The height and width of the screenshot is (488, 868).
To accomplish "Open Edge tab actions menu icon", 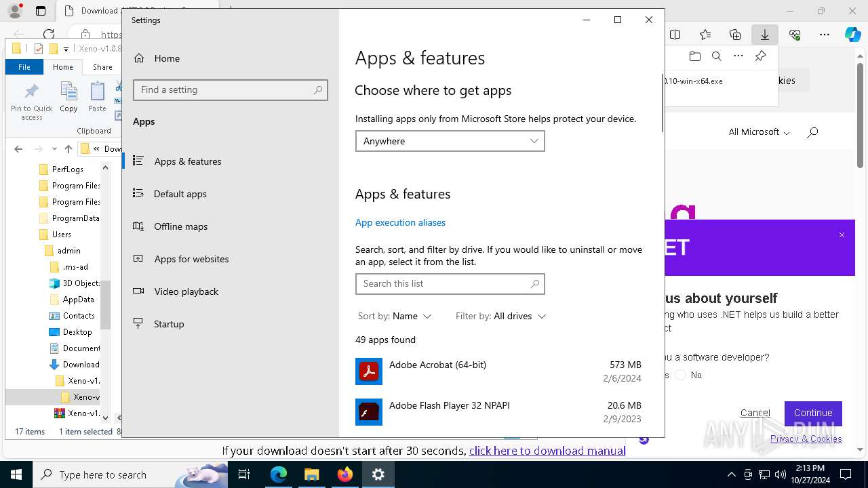I will pos(41,11).
